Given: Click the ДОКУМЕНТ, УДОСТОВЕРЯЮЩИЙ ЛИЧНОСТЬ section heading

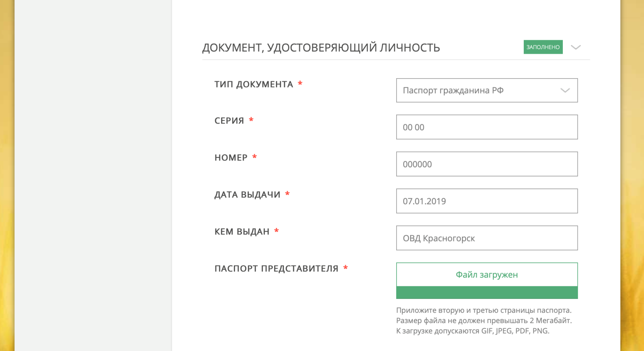Looking at the screenshot, I should (x=321, y=48).
